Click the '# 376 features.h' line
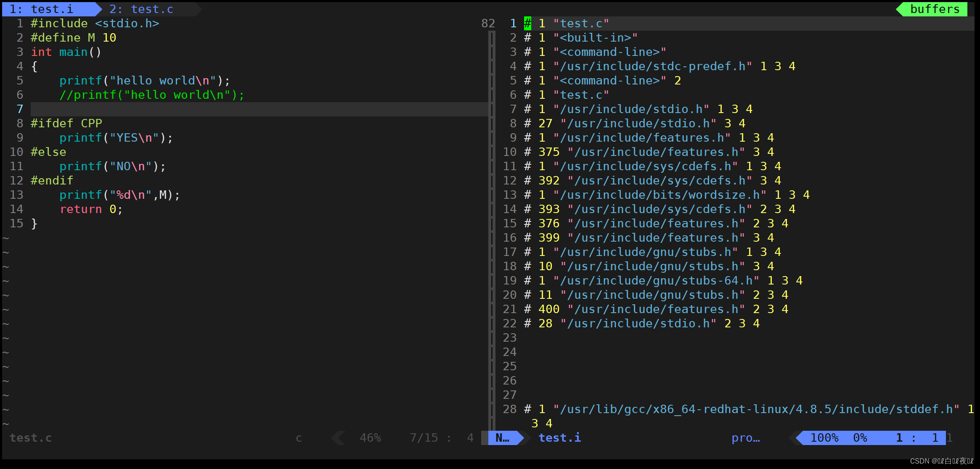This screenshot has height=469, width=980. click(657, 223)
